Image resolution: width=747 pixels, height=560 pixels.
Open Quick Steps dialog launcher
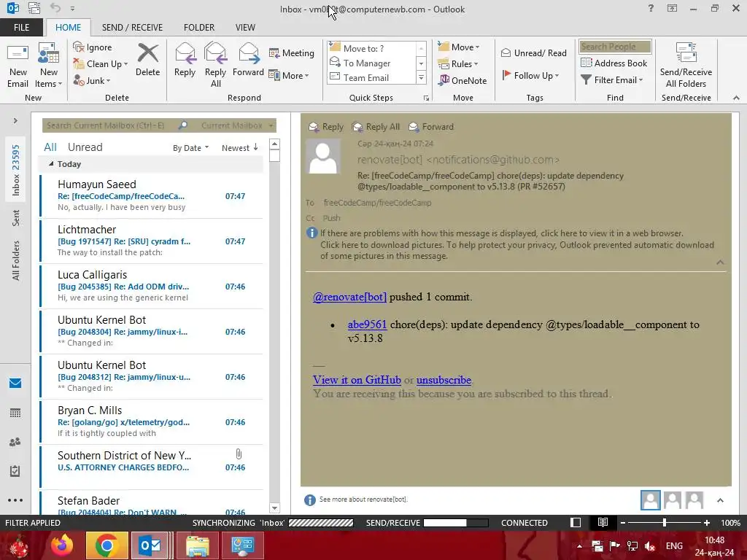pyautogui.click(x=426, y=98)
